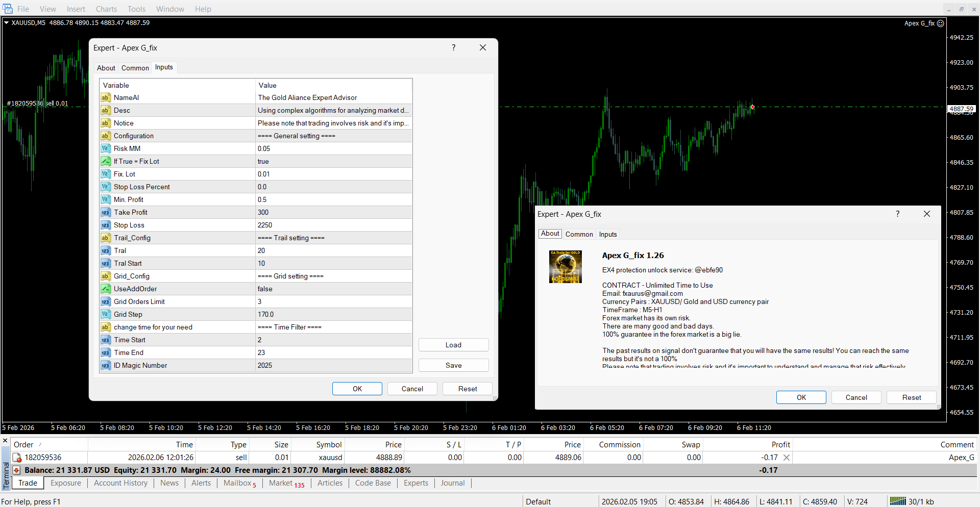
Task: Click the Apex G_fix golden logo image
Action: pos(565,267)
